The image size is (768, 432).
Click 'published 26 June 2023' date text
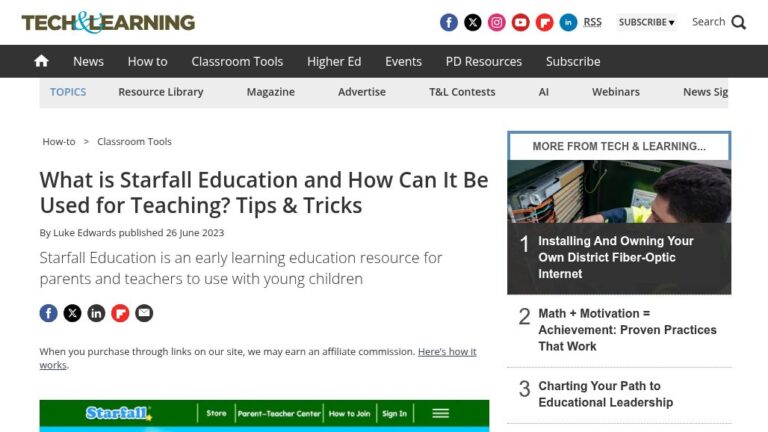(x=171, y=233)
